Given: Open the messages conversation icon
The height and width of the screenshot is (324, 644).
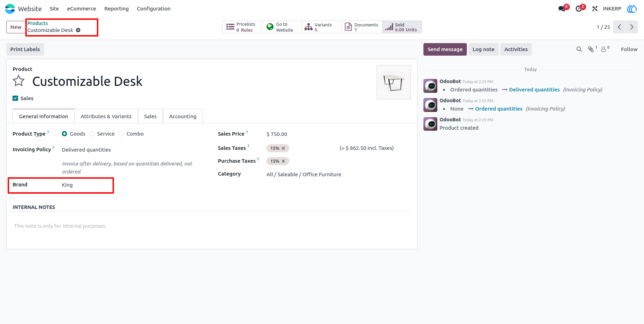Looking at the screenshot, I should click(562, 9).
